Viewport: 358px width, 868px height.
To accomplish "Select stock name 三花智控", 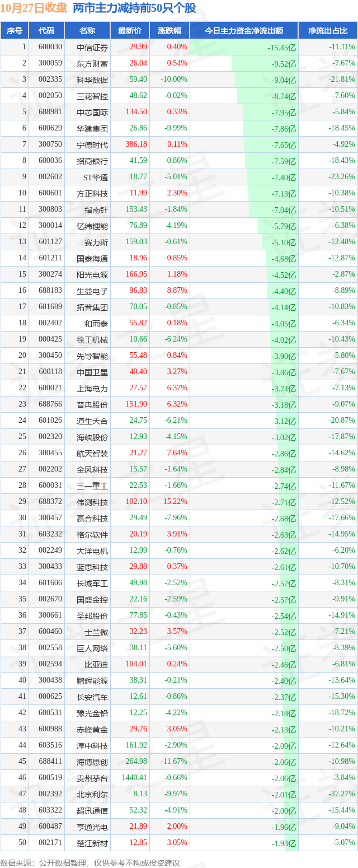I will coord(92,96).
